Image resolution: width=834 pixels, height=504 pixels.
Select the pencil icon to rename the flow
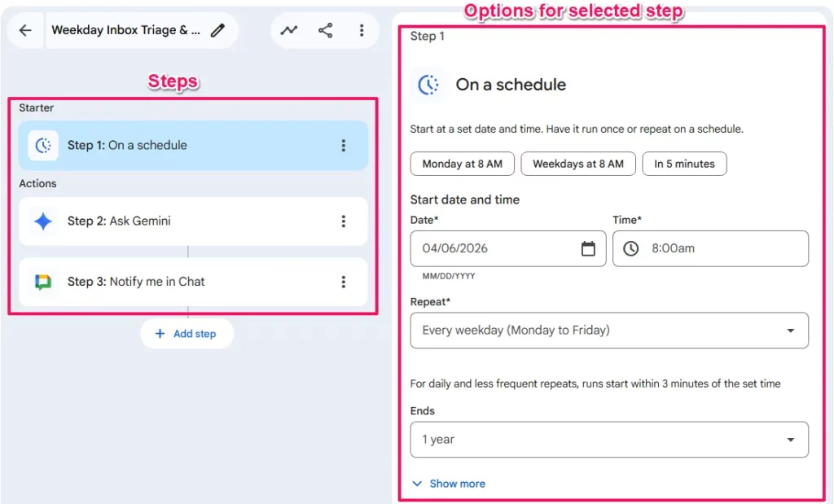tap(217, 29)
